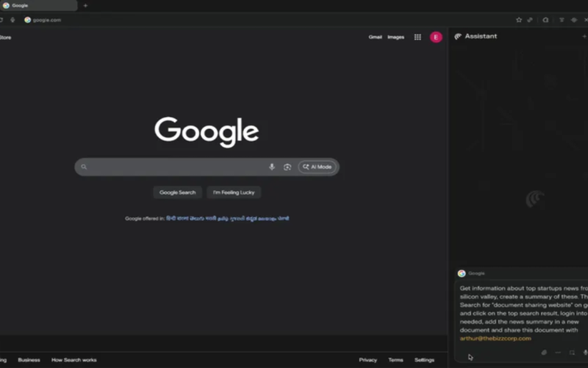Switch to the Google tab

point(38,6)
